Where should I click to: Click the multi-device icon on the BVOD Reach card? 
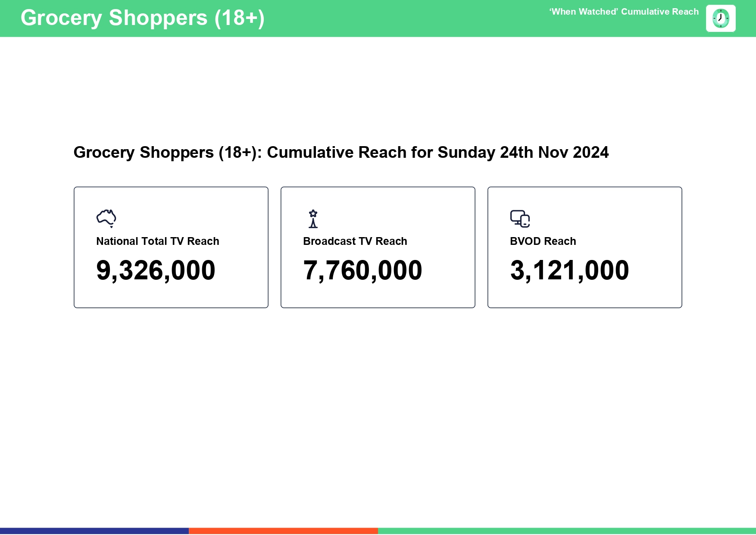520,218
